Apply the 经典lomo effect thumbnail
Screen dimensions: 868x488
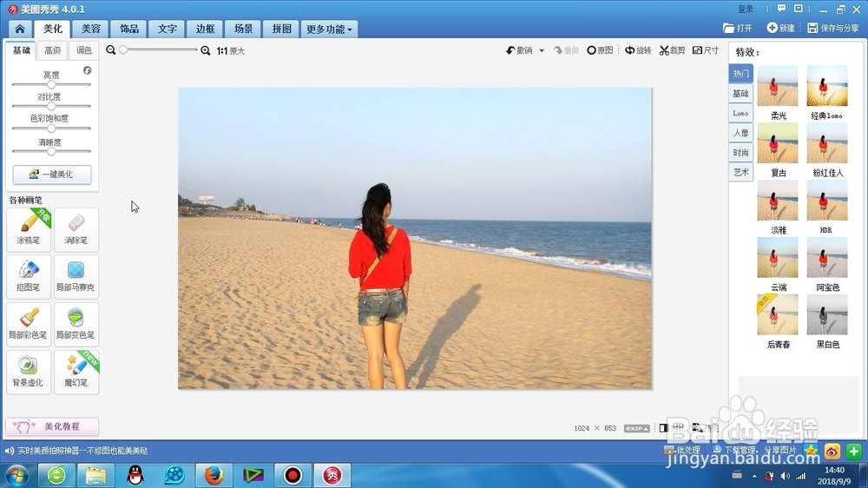click(827, 86)
